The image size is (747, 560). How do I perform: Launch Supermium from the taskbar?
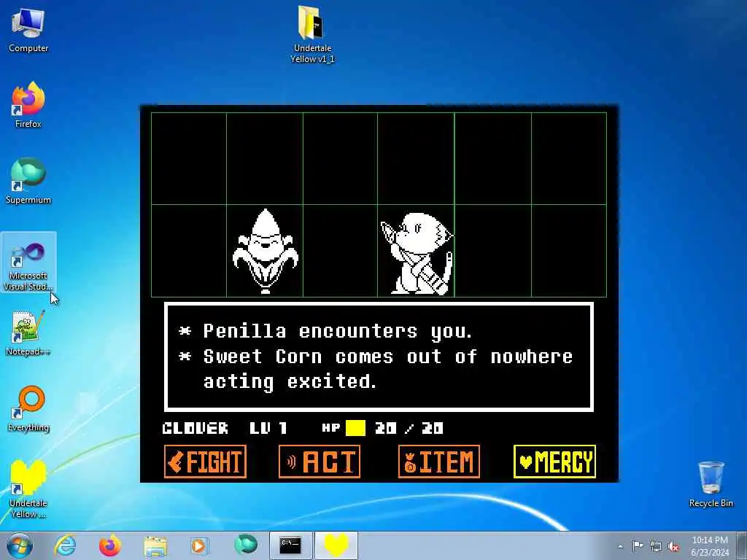245,545
